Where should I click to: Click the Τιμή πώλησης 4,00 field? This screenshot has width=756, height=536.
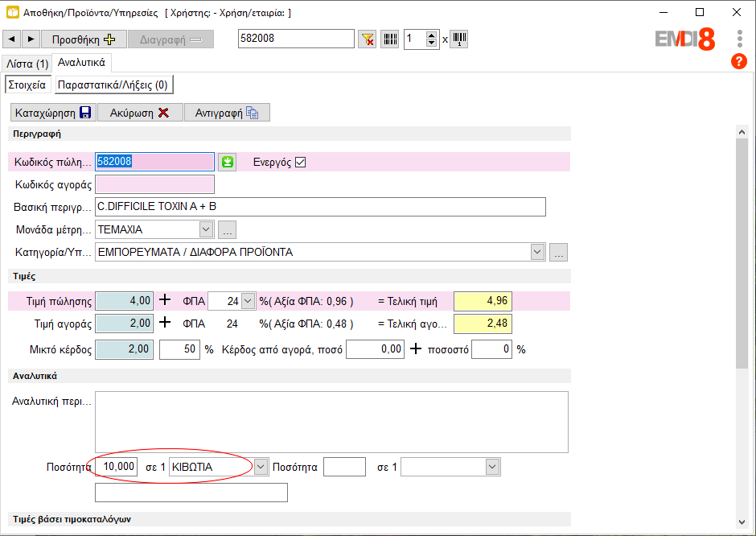click(x=125, y=300)
